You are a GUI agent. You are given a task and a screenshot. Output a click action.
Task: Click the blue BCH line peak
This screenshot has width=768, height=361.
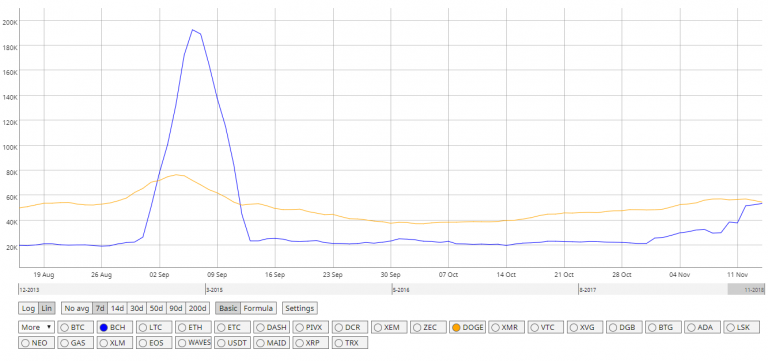(x=192, y=30)
